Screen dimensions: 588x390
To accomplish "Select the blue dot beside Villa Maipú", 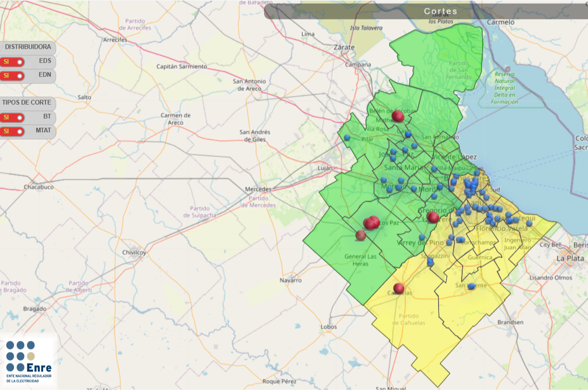I will (x=434, y=169).
